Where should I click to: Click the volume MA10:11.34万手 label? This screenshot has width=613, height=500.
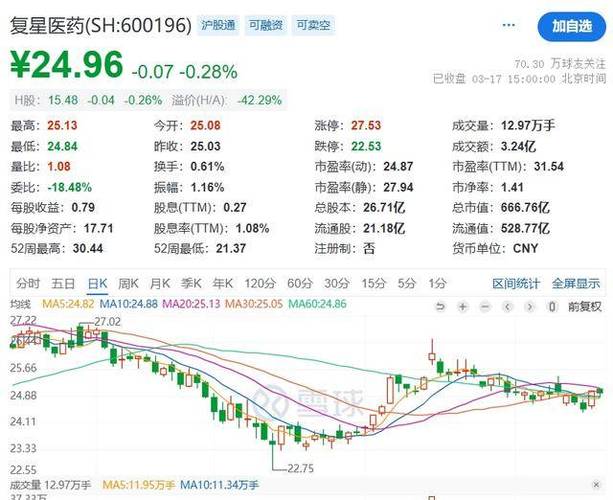pyautogui.click(x=219, y=485)
